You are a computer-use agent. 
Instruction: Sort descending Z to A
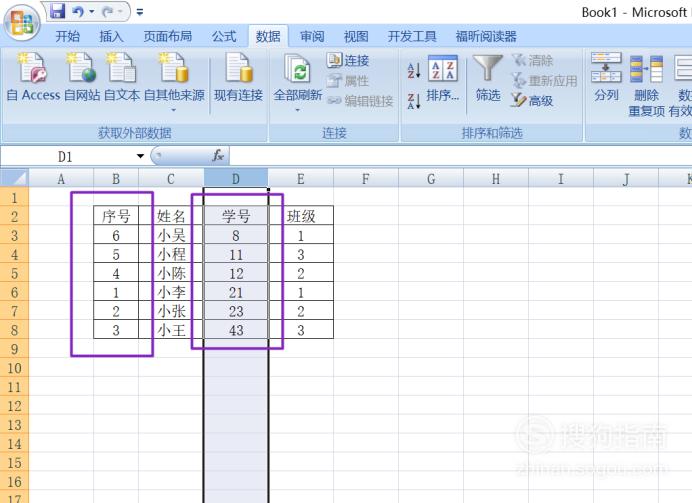pyautogui.click(x=414, y=101)
